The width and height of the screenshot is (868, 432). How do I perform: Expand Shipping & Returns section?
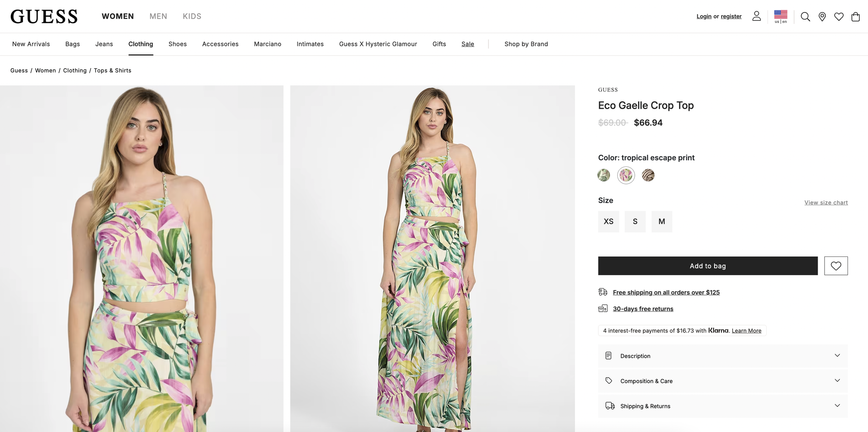[723, 406]
